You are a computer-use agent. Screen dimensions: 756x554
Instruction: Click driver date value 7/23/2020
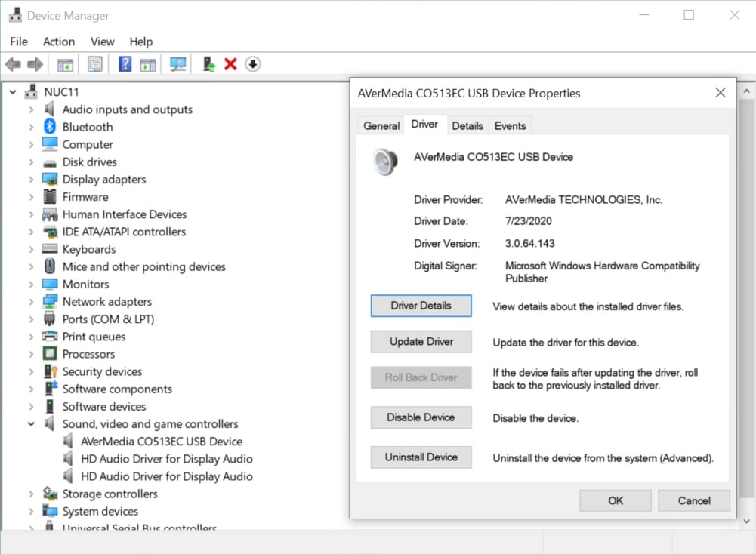529,221
